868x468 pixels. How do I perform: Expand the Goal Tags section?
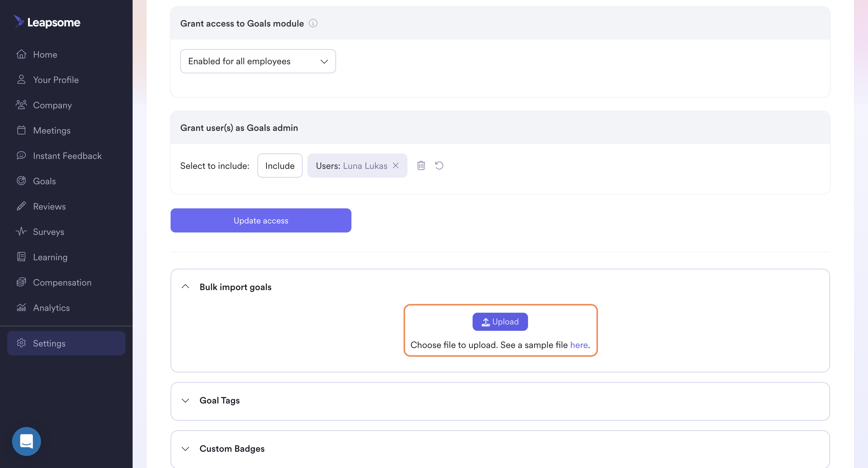click(185, 400)
